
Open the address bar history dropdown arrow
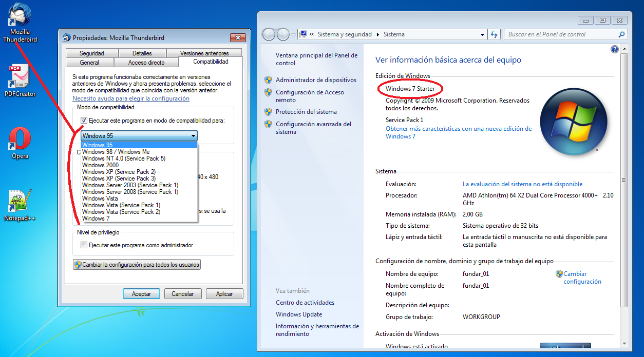(x=482, y=34)
